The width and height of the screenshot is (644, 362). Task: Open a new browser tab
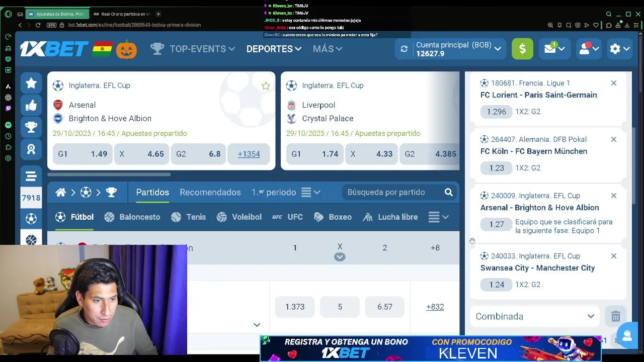tap(158, 14)
